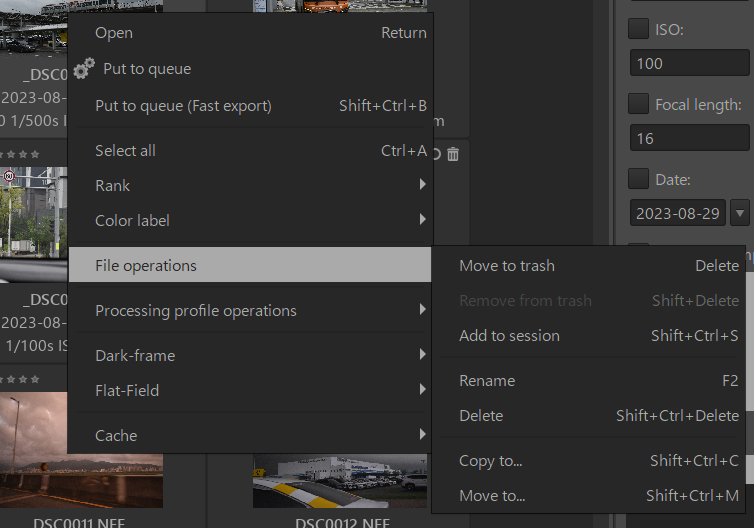Open the date picker dropdown arrow
Image resolution: width=754 pixels, height=528 pixels.
(x=740, y=213)
